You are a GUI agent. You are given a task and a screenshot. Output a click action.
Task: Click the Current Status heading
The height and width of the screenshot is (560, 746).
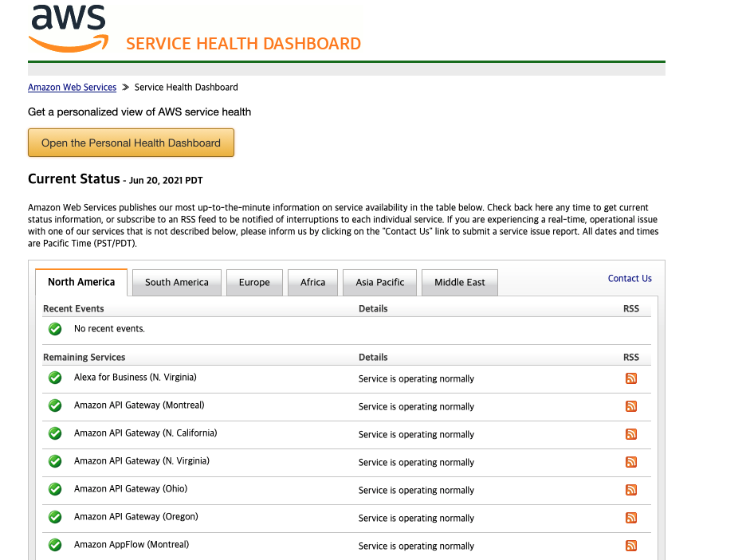point(74,178)
